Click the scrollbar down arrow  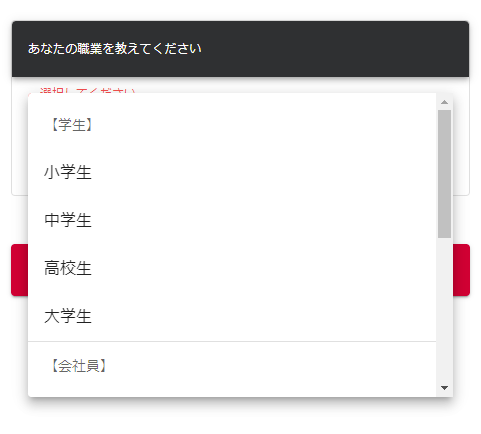pos(444,388)
